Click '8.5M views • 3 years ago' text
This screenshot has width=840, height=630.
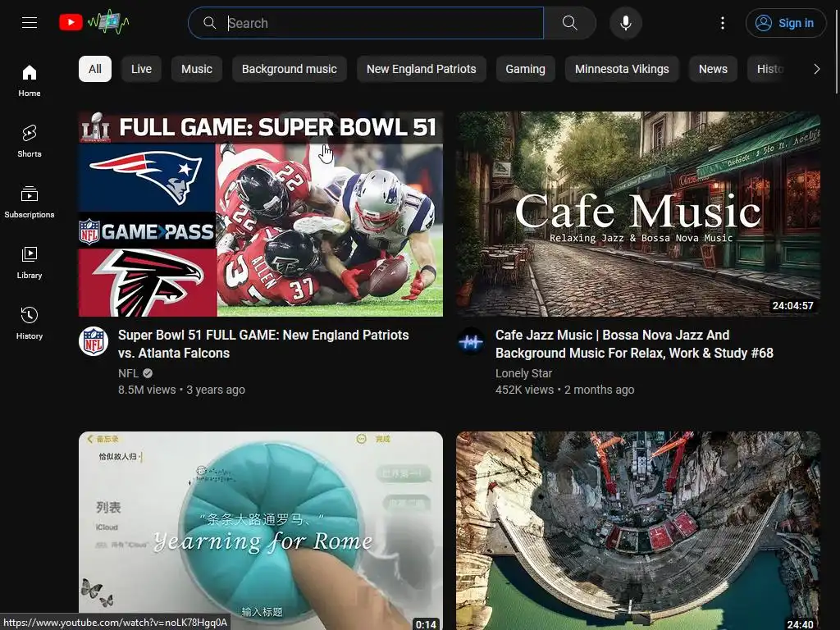click(x=181, y=390)
